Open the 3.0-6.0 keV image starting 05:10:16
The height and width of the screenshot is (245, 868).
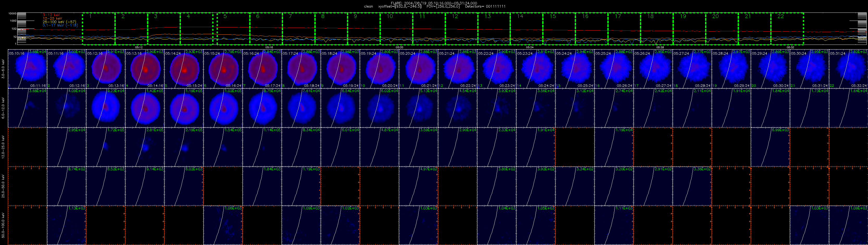pyautogui.click(x=27, y=69)
